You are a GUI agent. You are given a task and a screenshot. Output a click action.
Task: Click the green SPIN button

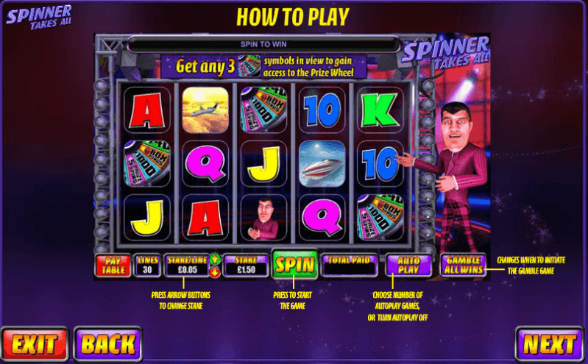tap(294, 265)
